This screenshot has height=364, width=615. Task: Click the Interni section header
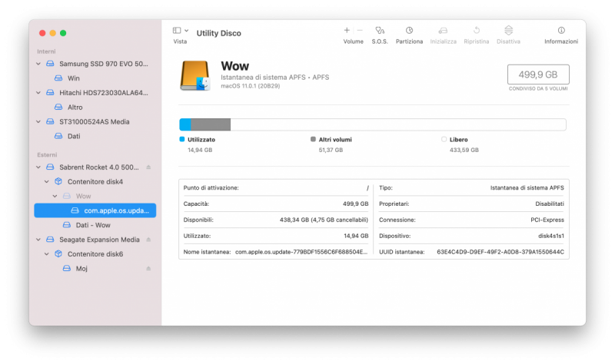[46, 51]
